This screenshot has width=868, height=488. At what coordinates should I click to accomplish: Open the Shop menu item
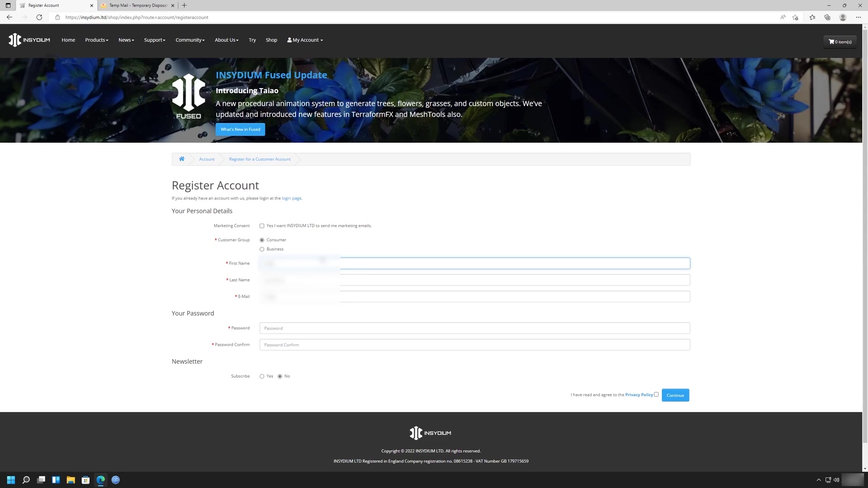pyautogui.click(x=271, y=40)
